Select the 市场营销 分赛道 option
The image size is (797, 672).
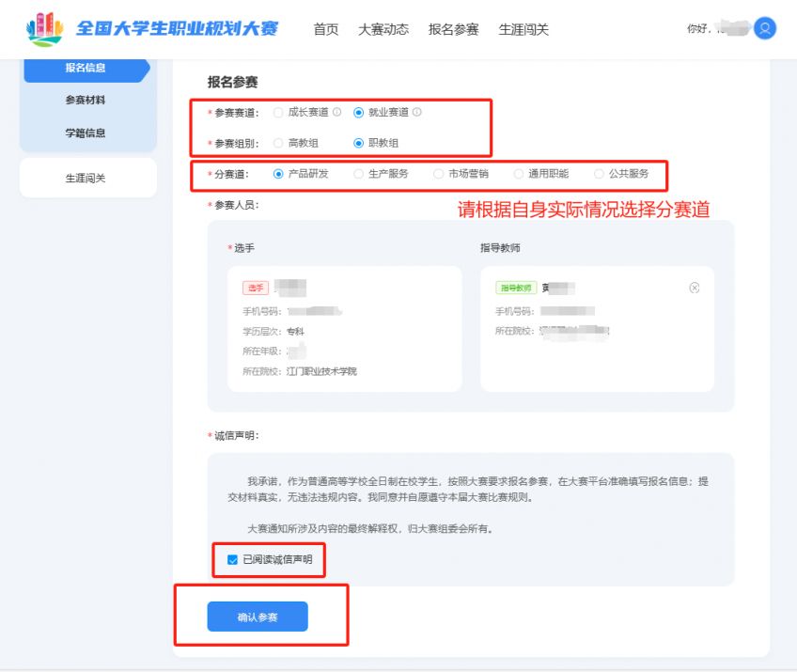pos(438,174)
